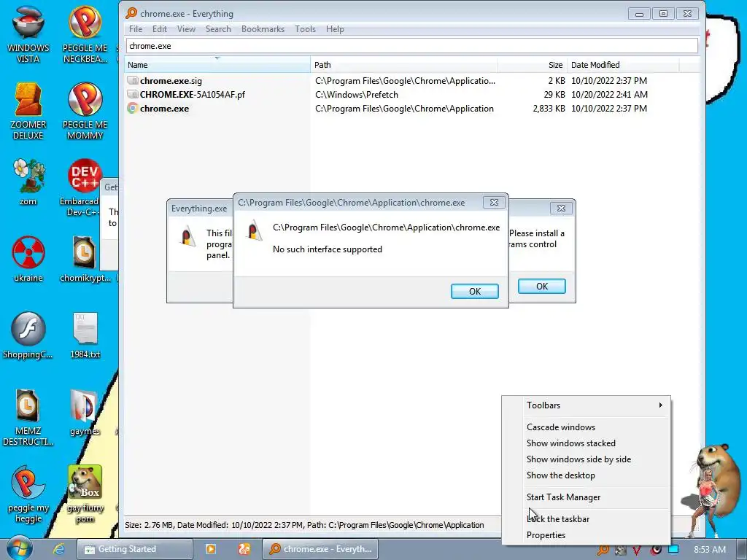Open the Bookmarks menu in Everything
This screenshot has width=747, height=560.
263,29
